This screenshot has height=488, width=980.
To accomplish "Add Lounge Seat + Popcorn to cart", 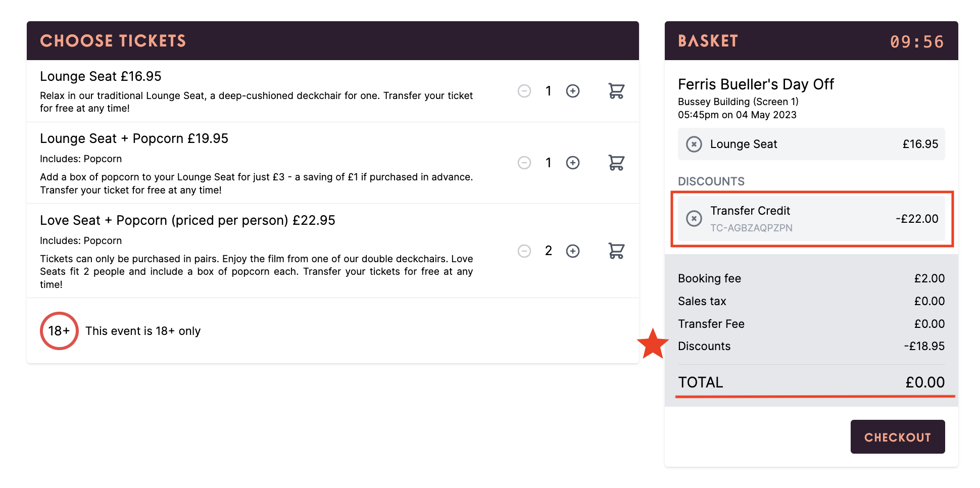I will pyautogui.click(x=616, y=163).
